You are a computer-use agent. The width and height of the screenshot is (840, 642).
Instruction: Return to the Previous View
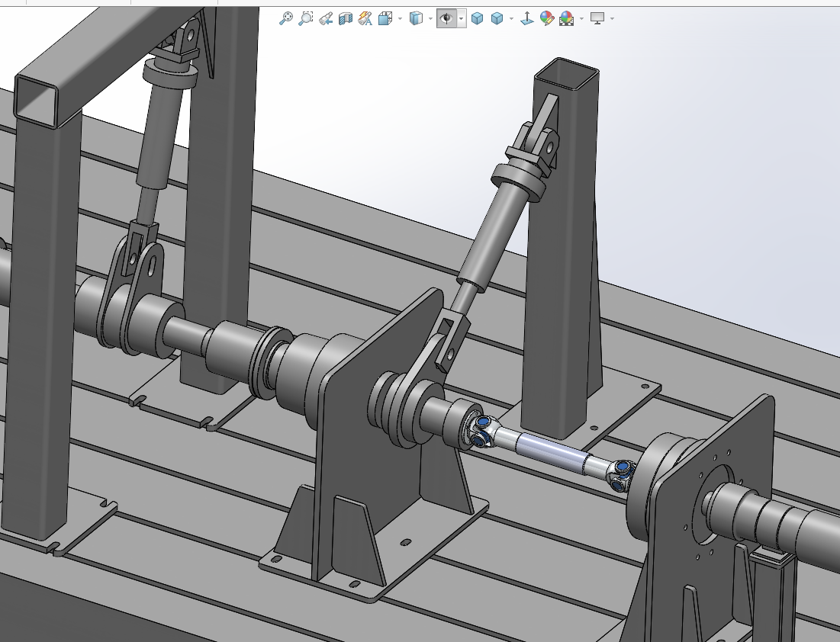[326, 19]
